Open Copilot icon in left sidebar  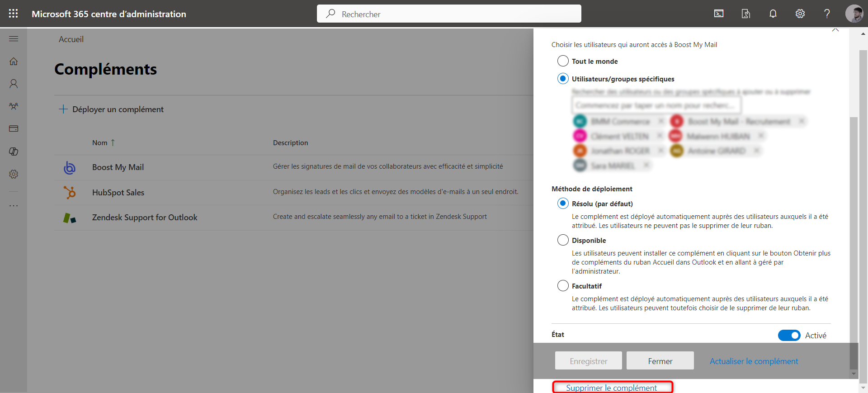click(14, 152)
